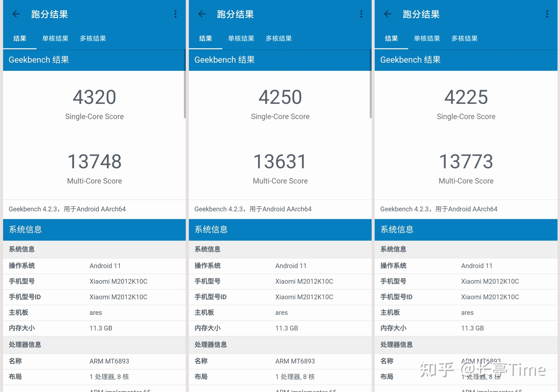
Task: Click 操作系统 label in the 4250-score panel
Action: click(x=208, y=266)
